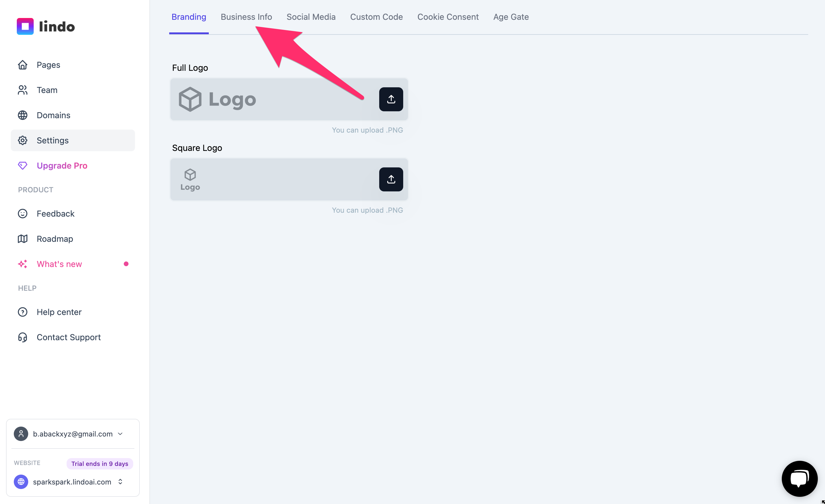This screenshot has width=825, height=504.
Task: Select the Age Gate tab
Action: click(x=511, y=17)
